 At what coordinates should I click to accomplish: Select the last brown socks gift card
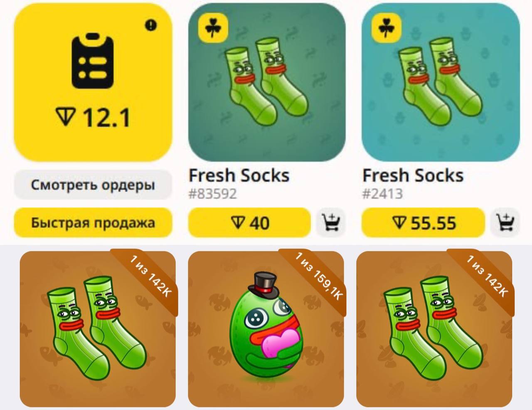pyautogui.click(x=434, y=329)
